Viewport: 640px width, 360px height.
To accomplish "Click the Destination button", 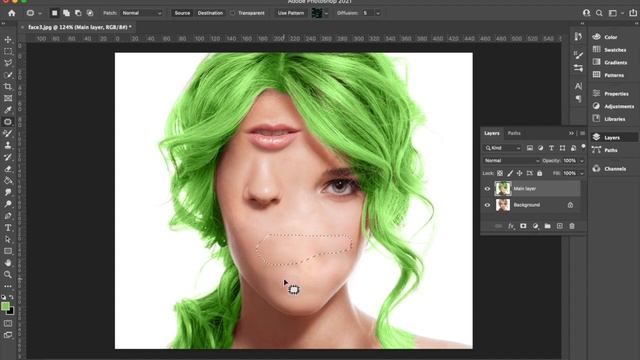I will coord(210,13).
